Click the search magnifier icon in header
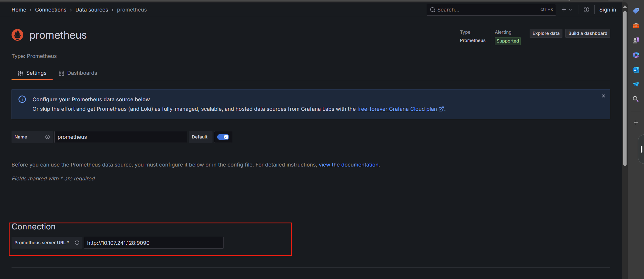Viewport: 644px width, 279px height. (432, 10)
